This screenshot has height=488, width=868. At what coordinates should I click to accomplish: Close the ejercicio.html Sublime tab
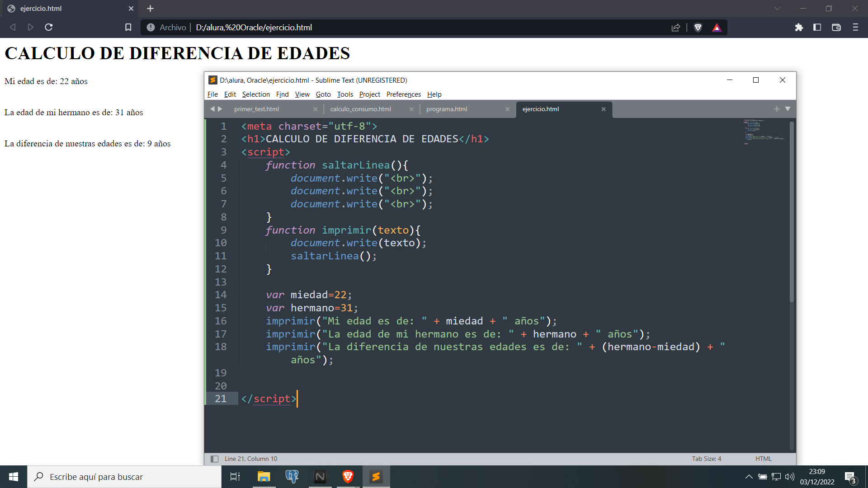(x=604, y=109)
